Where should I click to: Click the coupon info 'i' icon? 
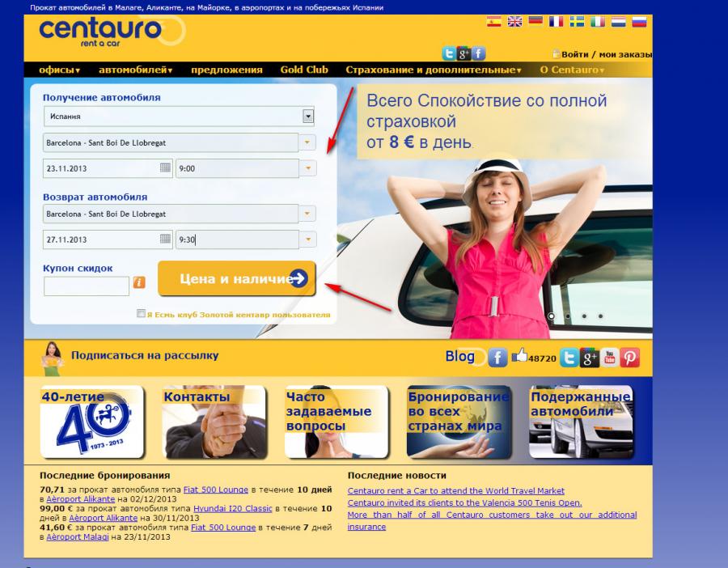139,282
